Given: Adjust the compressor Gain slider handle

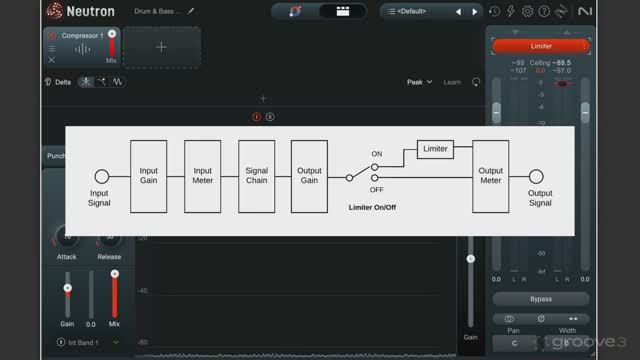Looking at the screenshot, I should point(68,288).
